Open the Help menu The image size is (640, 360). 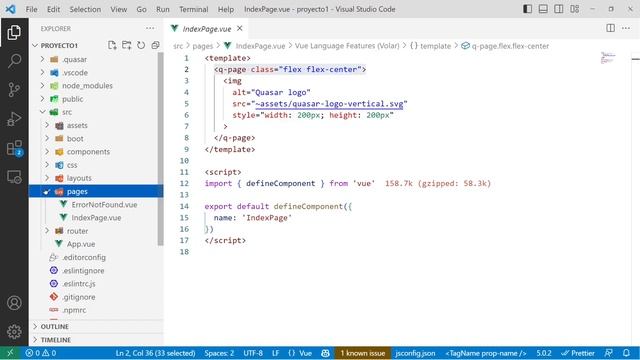[225, 9]
